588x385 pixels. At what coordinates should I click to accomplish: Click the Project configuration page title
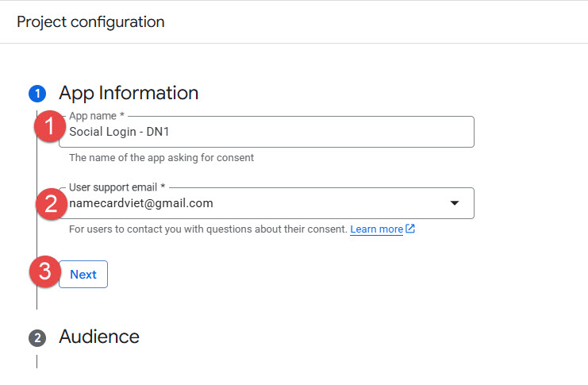(x=90, y=21)
